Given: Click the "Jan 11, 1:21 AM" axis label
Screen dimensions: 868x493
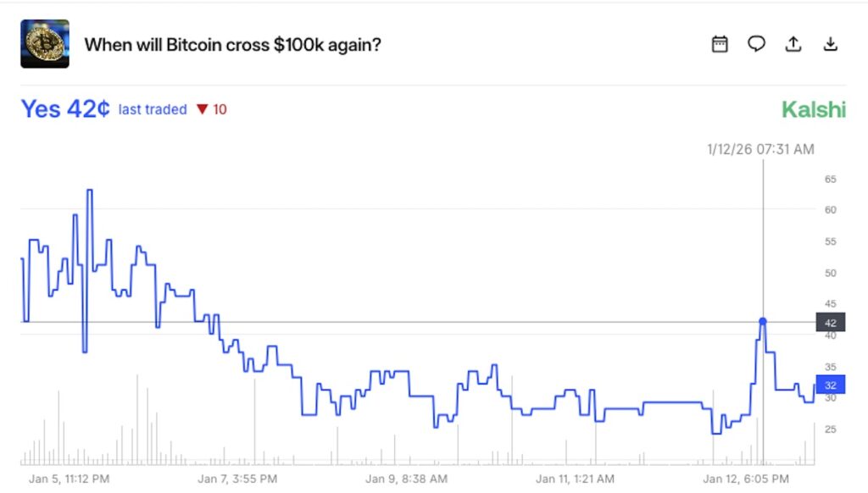Looking at the screenshot, I should (575, 479).
